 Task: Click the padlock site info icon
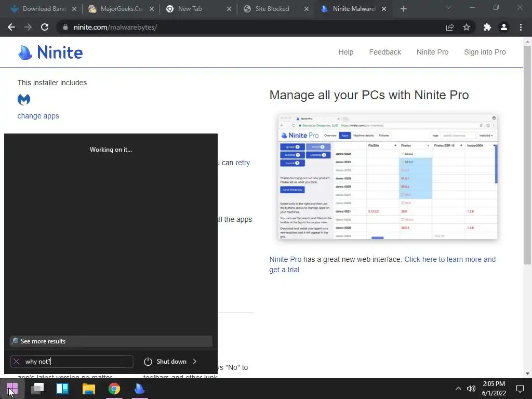click(x=65, y=27)
